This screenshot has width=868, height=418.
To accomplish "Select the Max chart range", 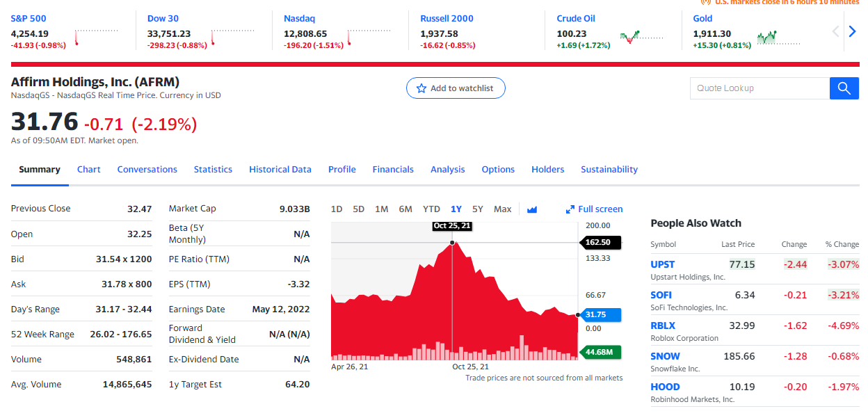I will [502, 209].
